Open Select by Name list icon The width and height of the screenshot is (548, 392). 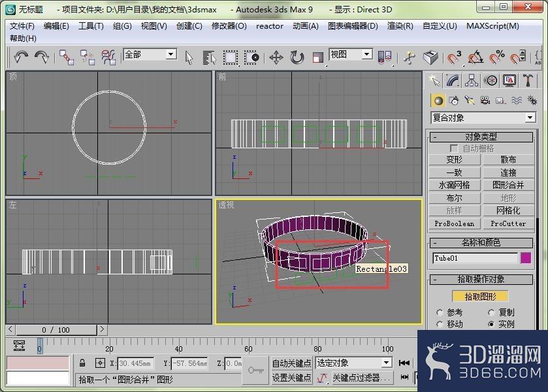[x=210, y=57]
